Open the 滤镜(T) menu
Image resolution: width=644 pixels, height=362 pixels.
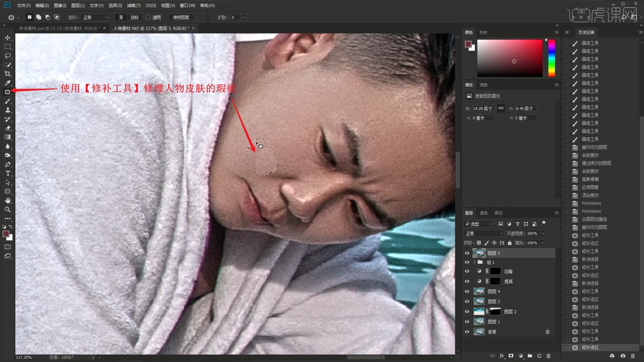coord(133,5)
